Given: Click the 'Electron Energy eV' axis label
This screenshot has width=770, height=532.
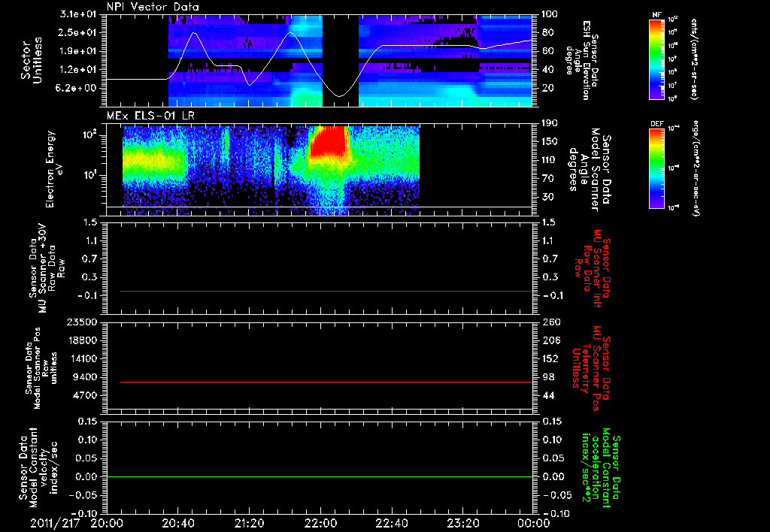Looking at the screenshot, I should [x=54, y=169].
